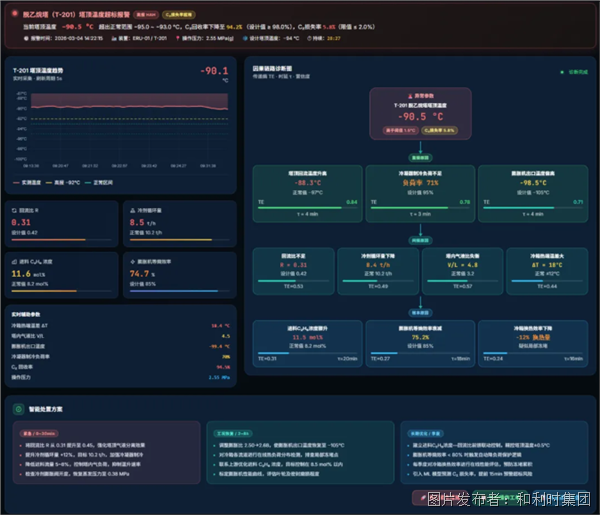The height and width of the screenshot is (515, 600).
Task: Click the 74.7% expander efficiency progress bar
Action: pyautogui.click(x=179, y=291)
